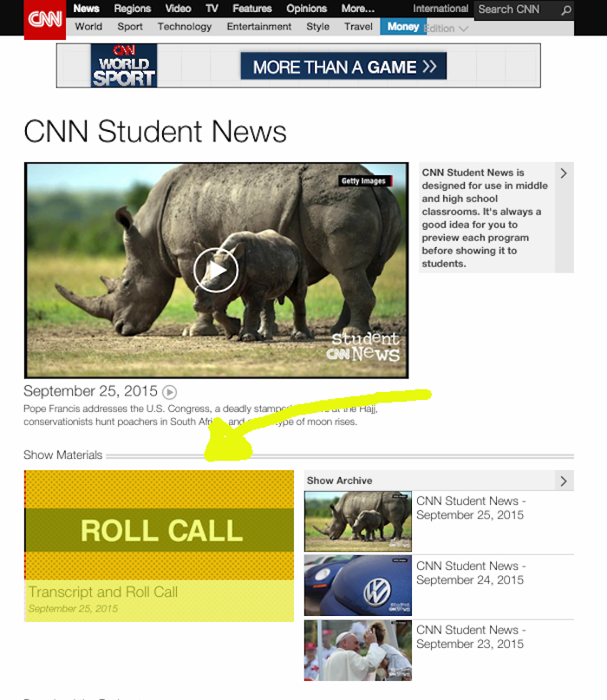607x700 pixels.
Task: Open the More... menu
Action: click(358, 9)
